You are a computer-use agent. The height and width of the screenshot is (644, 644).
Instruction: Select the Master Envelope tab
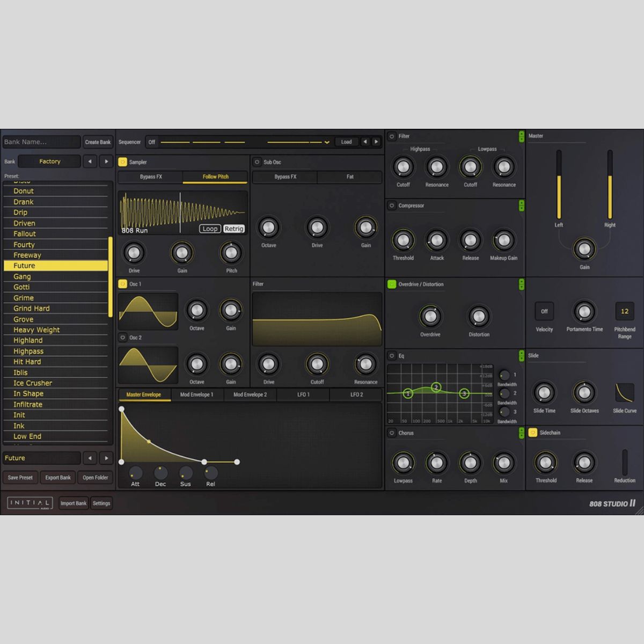coord(144,395)
